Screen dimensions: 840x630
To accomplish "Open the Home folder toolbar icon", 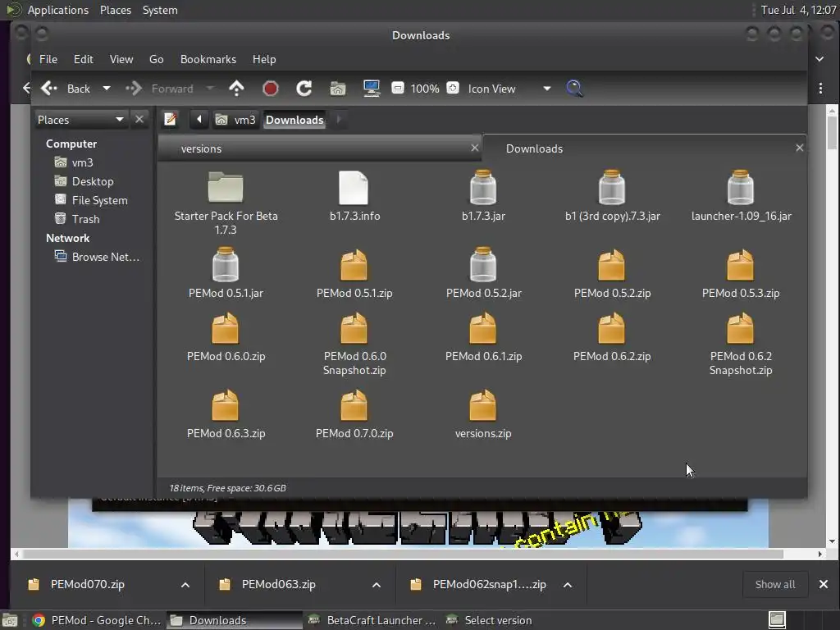I will 337,89.
